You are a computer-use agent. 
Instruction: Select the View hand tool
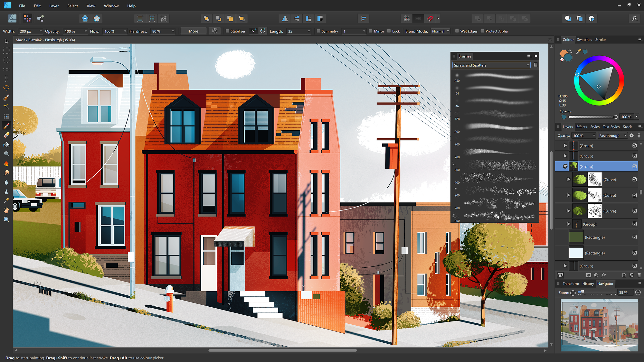coord(6,210)
